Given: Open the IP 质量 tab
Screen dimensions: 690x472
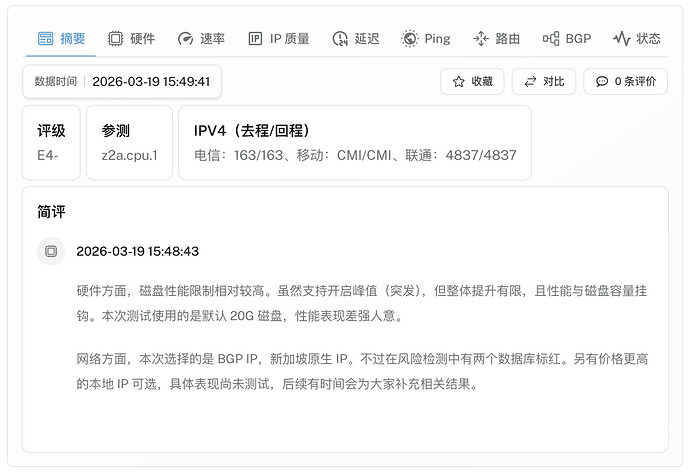Looking at the screenshot, I should (x=279, y=39).
